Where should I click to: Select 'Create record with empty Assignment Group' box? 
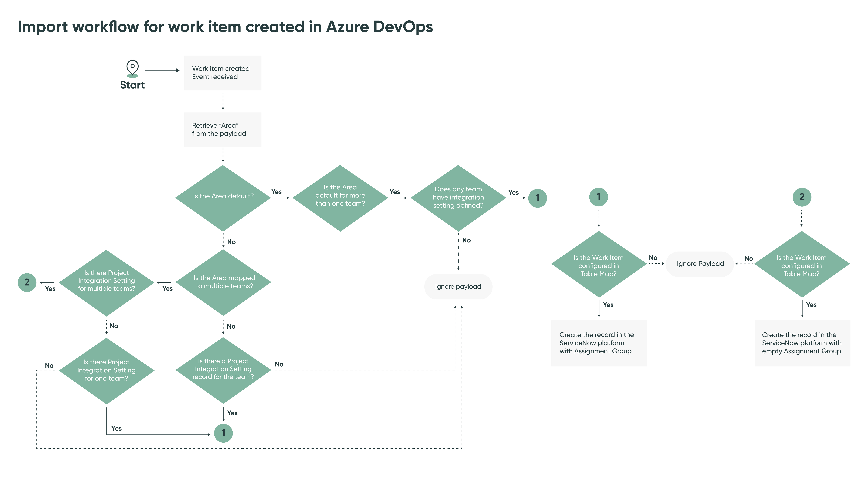pos(802,343)
